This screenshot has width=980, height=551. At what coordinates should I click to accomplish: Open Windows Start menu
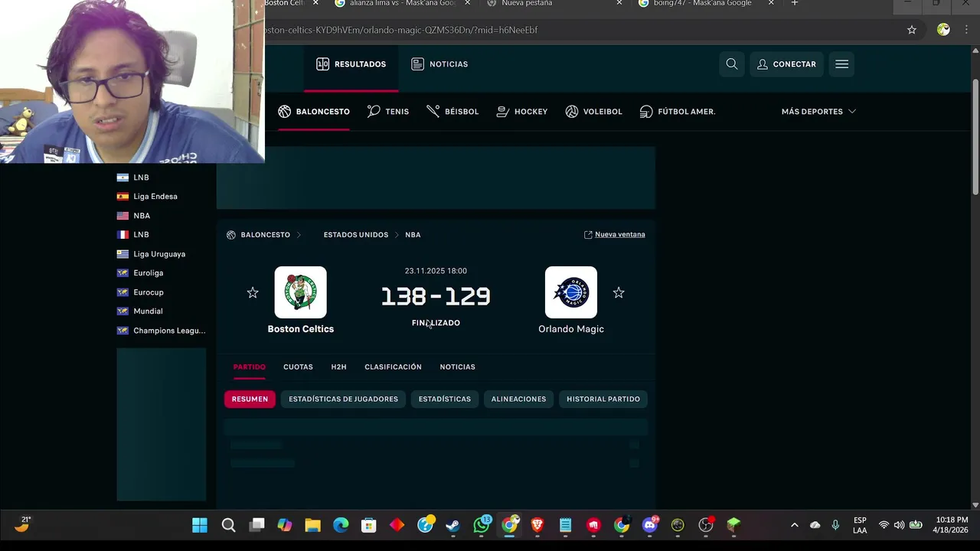(x=200, y=525)
